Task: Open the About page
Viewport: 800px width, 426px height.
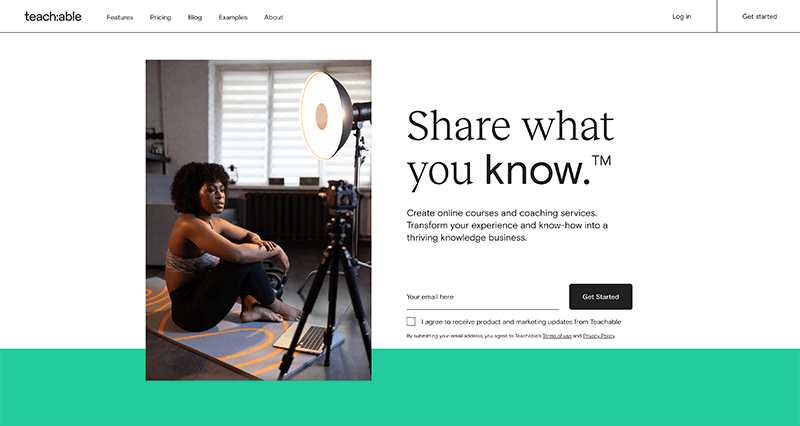Action: (273, 17)
